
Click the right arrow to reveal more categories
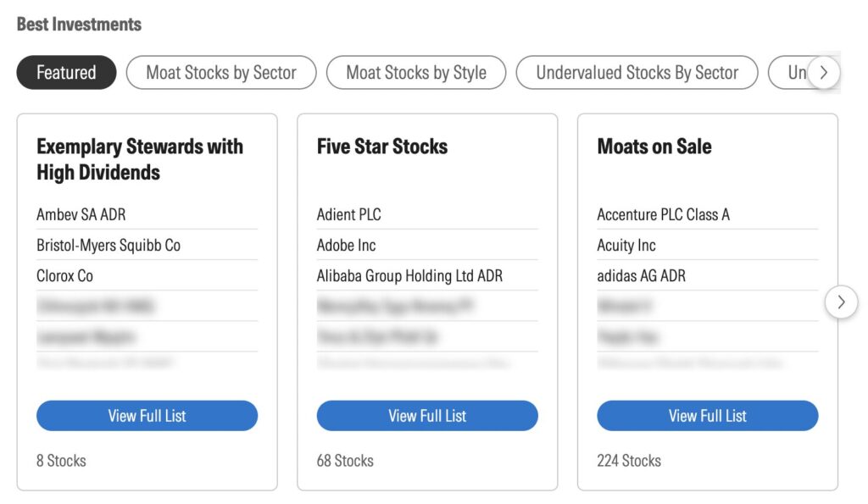tap(823, 73)
